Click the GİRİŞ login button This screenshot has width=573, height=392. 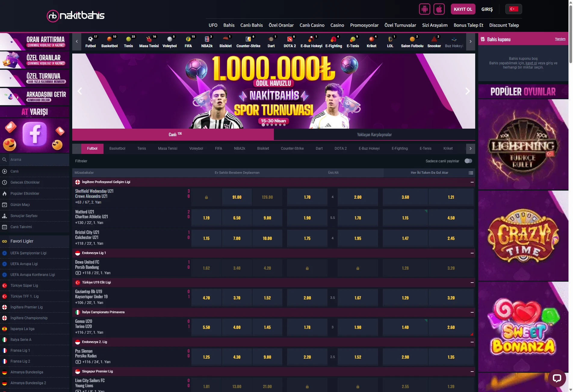487,9
